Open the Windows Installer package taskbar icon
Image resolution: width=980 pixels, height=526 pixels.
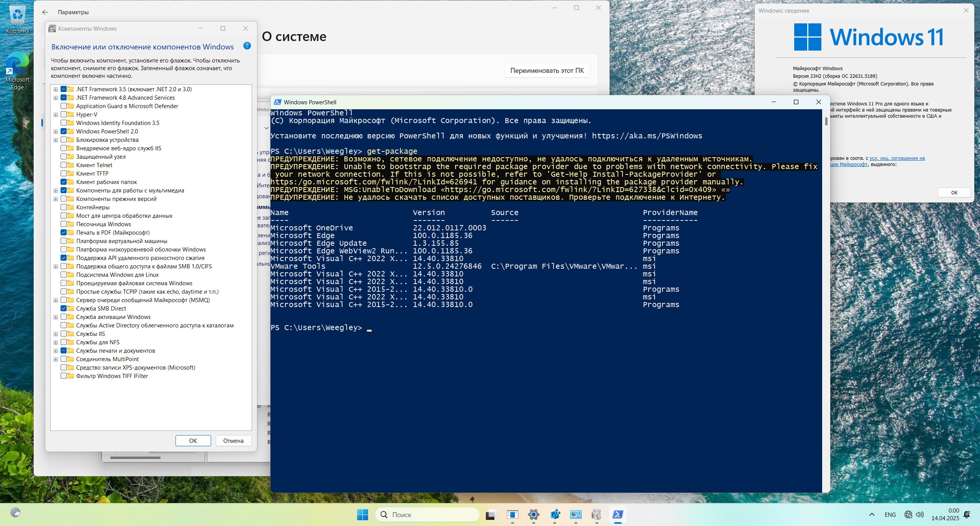pos(597,514)
